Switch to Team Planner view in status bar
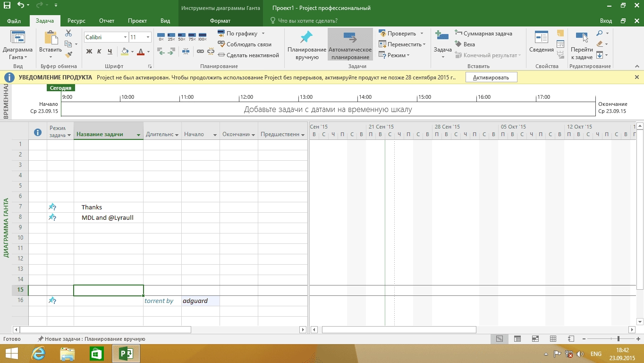The height and width of the screenshot is (363, 644). point(535,339)
